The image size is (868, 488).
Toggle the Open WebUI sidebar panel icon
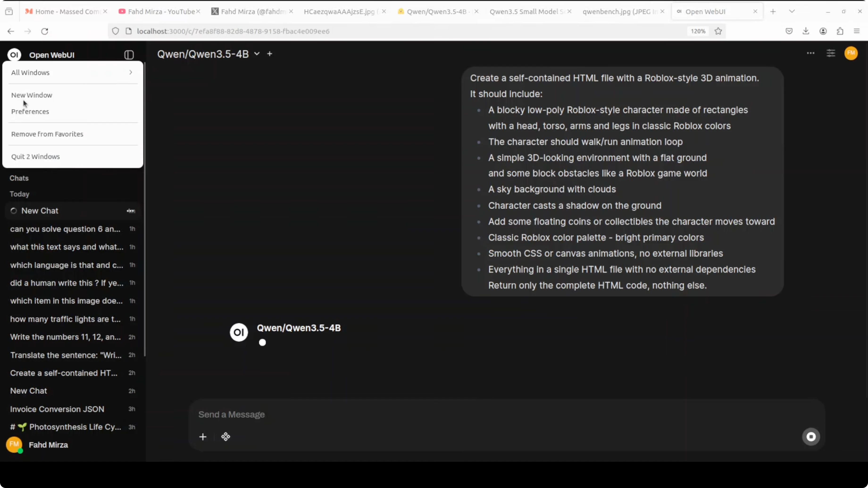pyautogui.click(x=129, y=55)
